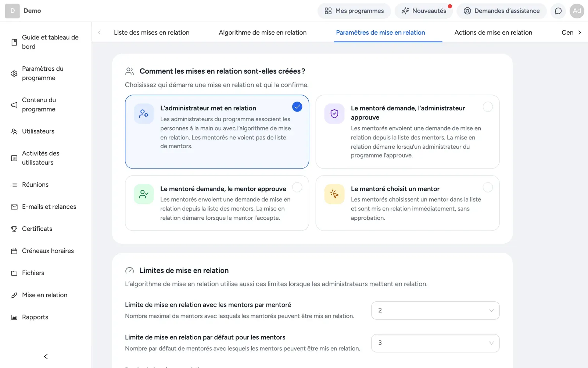
Task: Click the Paramètres du programme gear icon
Action: coord(14,74)
